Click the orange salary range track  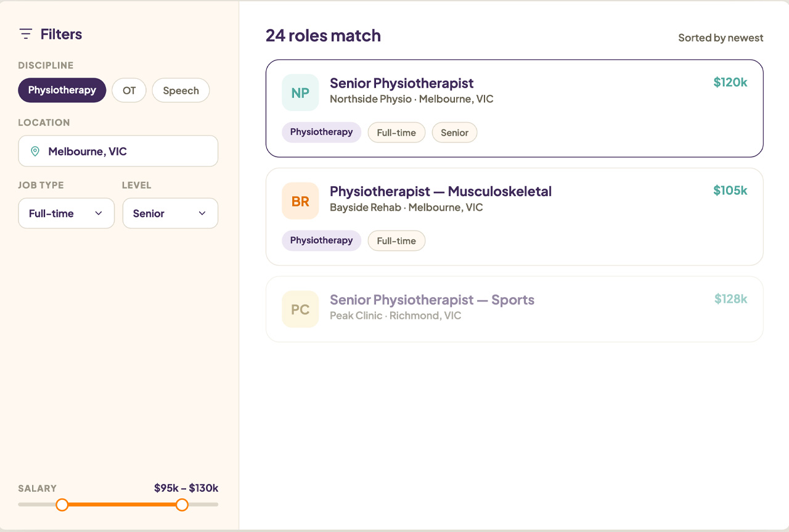coord(121,505)
